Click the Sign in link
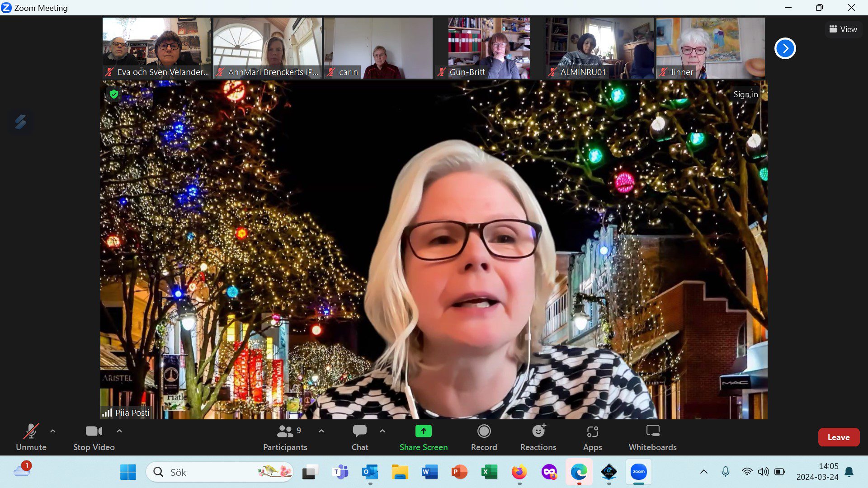This screenshot has width=868, height=488. click(x=745, y=94)
